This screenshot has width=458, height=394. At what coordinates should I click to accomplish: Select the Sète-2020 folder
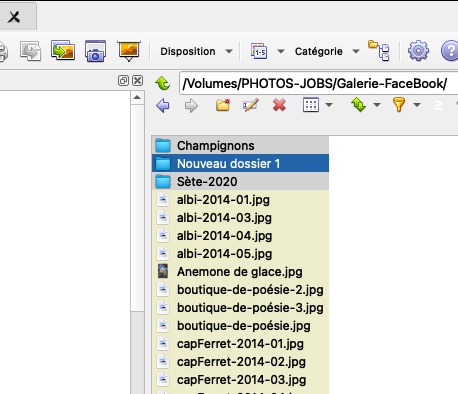(x=240, y=181)
